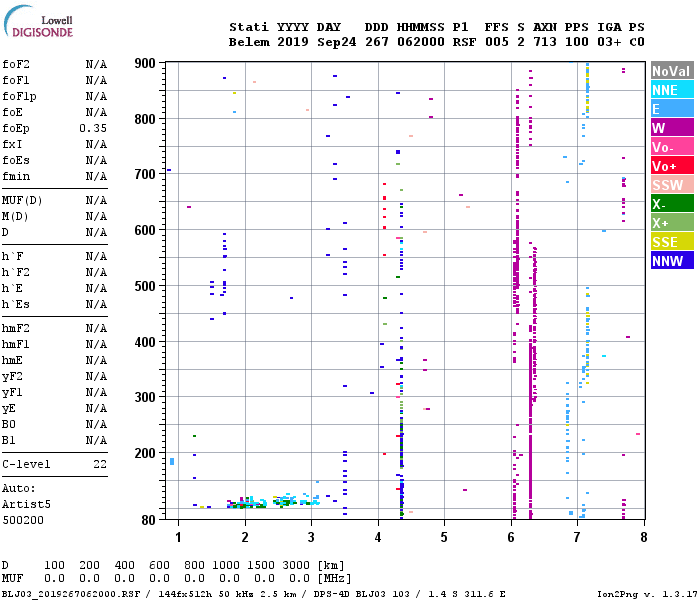Click the 500200 version number

tap(23, 521)
